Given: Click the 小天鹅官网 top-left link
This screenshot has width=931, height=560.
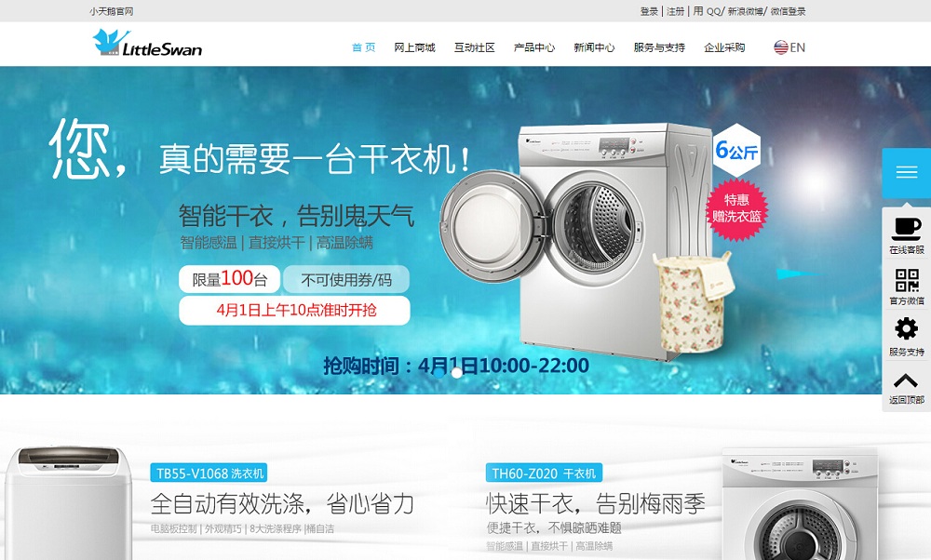Looking at the screenshot, I should coord(112,11).
